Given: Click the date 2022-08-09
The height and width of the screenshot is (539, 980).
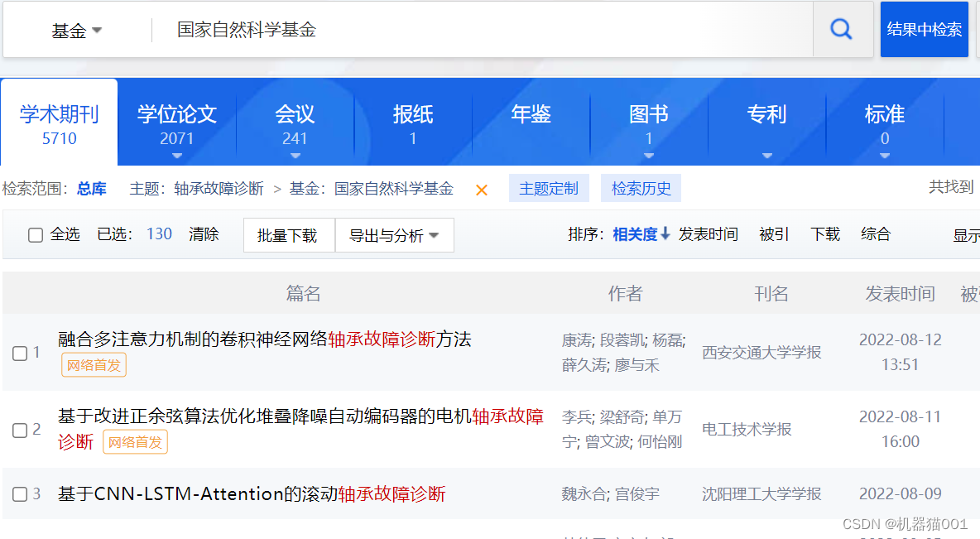Looking at the screenshot, I should point(900,494).
